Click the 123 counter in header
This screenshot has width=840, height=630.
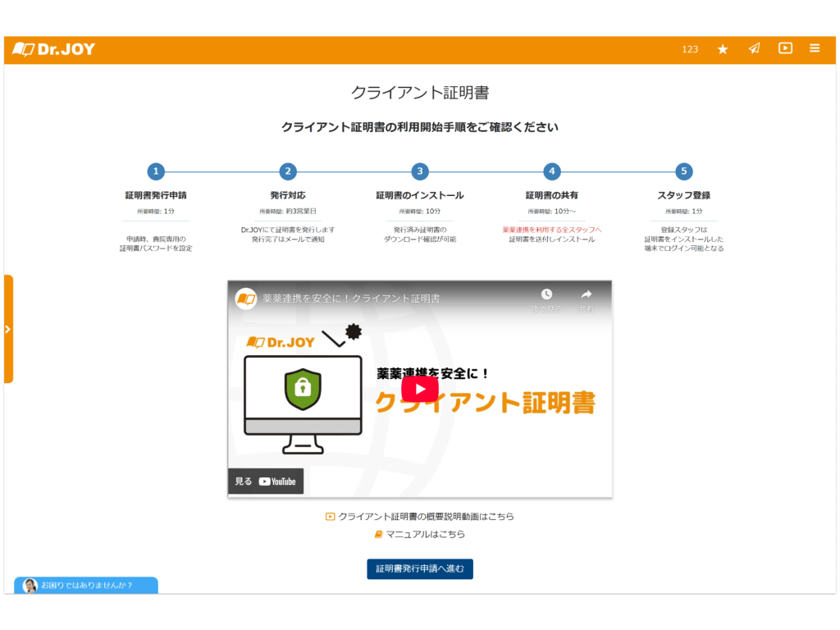690,49
